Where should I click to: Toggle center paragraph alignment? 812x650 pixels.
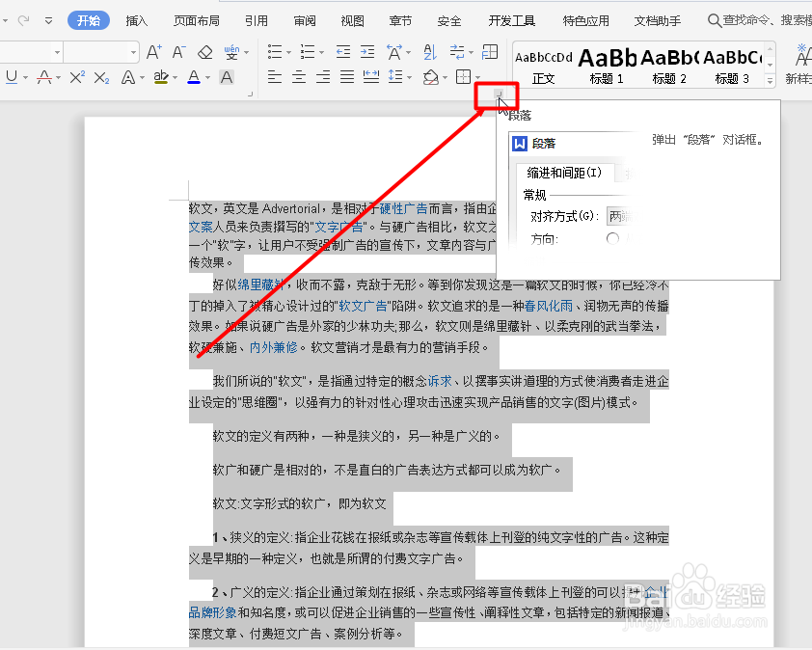[x=297, y=75]
